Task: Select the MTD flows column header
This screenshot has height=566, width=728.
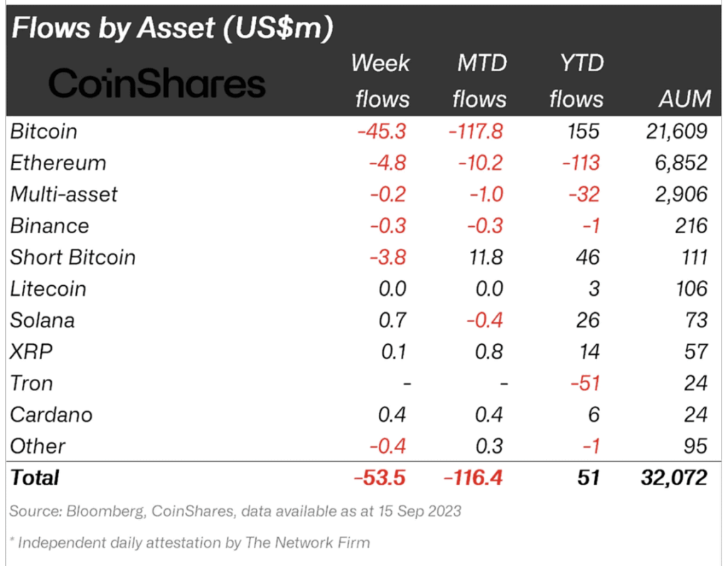Action: coord(480,81)
